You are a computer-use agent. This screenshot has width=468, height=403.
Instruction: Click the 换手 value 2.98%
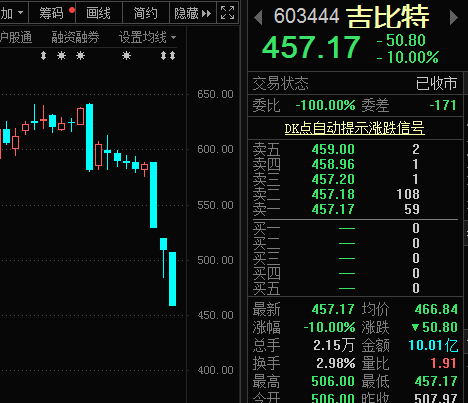pyautogui.click(x=335, y=363)
